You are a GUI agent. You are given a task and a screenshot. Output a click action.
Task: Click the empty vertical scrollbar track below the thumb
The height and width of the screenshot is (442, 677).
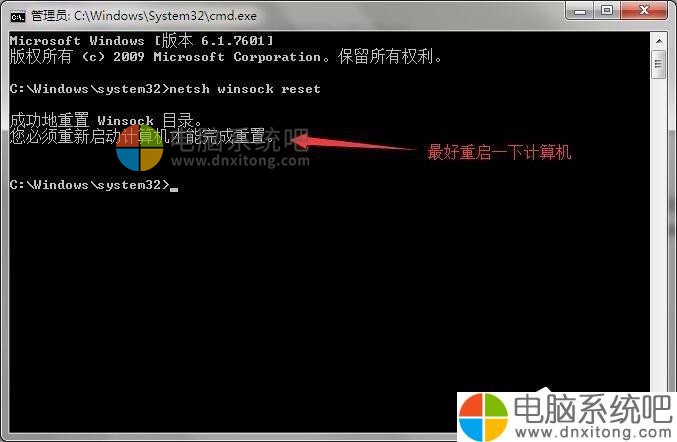[659, 233]
